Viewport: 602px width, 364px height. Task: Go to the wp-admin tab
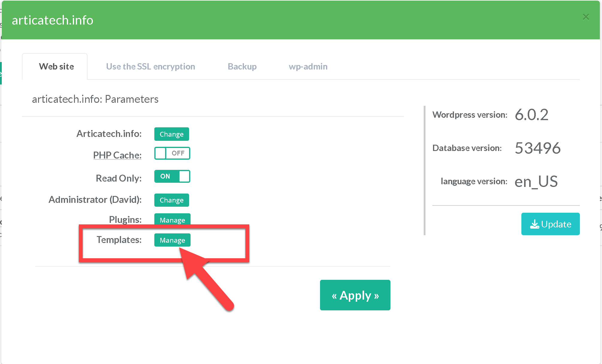point(308,67)
